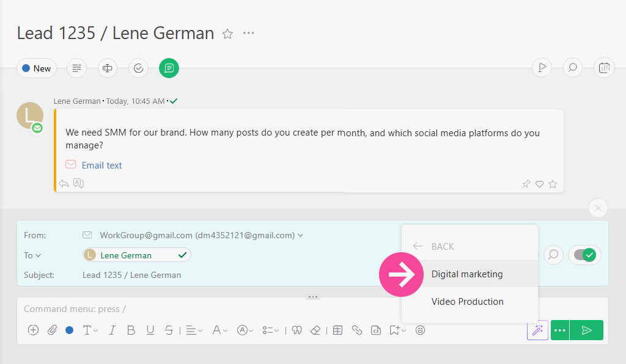Close the email reply panel
626x364 pixels.
598,208
